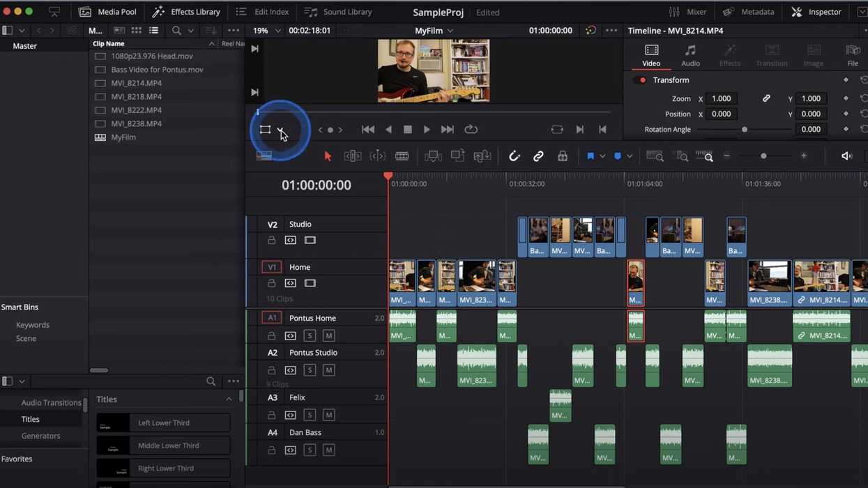The image size is (868, 488).
Task: Click the Match Frame icon below the viewer
Action: click(x=556, y=130)
